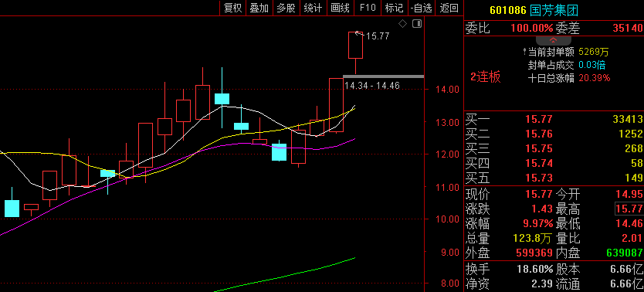Click the latest candlestick at 15.77

pos(356,45)
